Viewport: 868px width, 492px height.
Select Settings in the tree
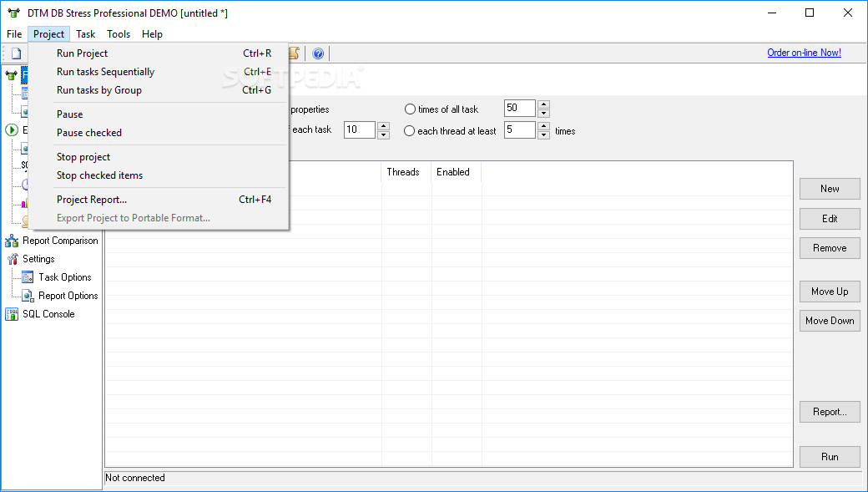[38, 259]
